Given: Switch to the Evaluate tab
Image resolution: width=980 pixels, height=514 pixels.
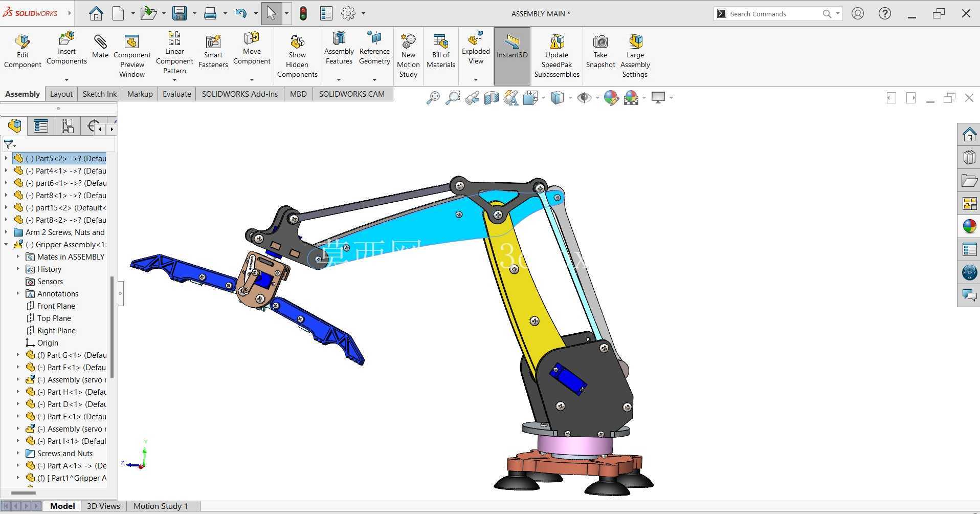Looking at the screenshot, I should coord(177,94).
